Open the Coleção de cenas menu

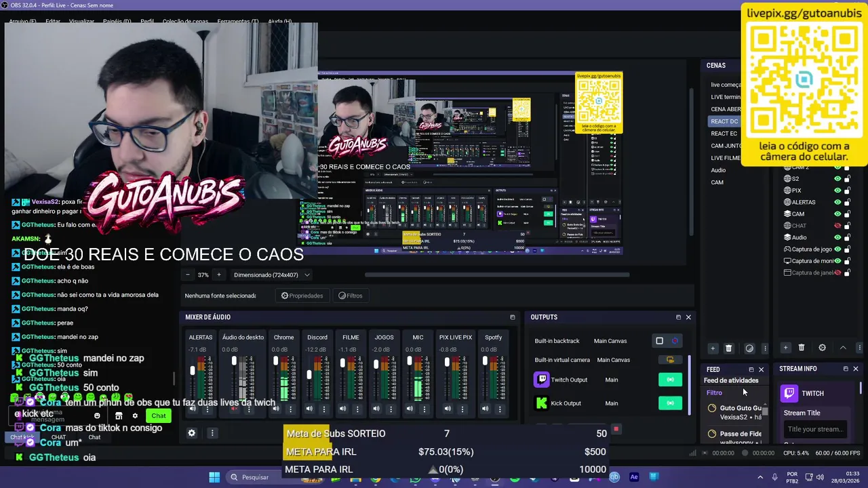[x=185, y=22]
